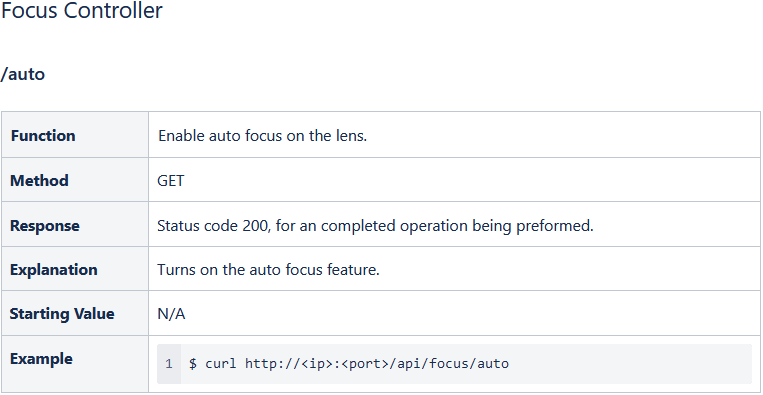This screenshot has width=763, height=395.
Task: Select the Function row label
Action: pyautogui.click(x=43, y=136)
